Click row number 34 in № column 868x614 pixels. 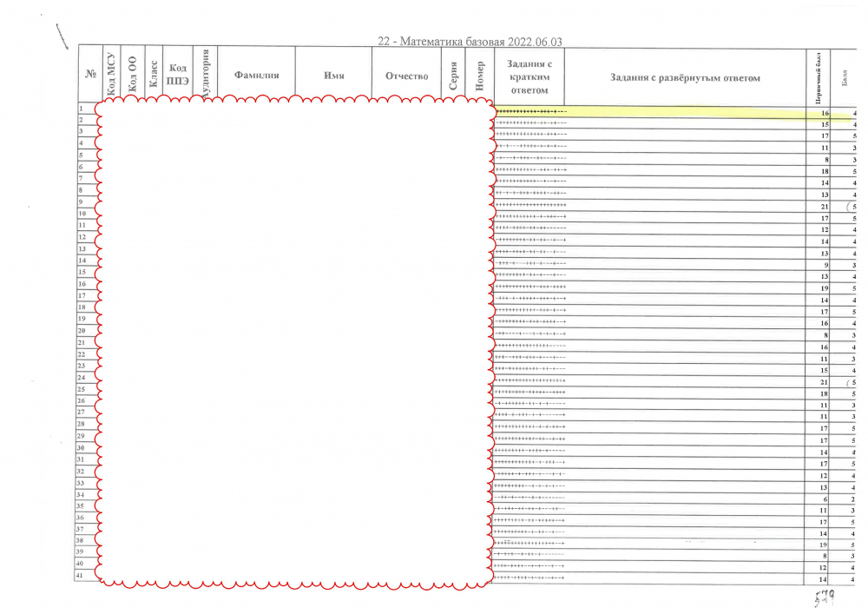pyautogui.click(x=80, y=494)
